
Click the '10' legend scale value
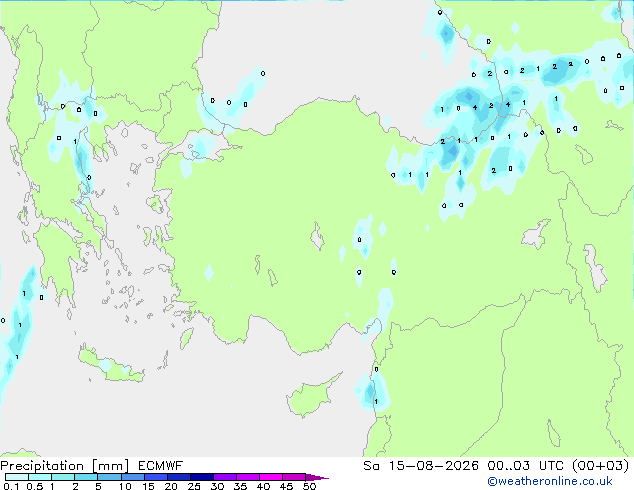(x=125, y=486)
